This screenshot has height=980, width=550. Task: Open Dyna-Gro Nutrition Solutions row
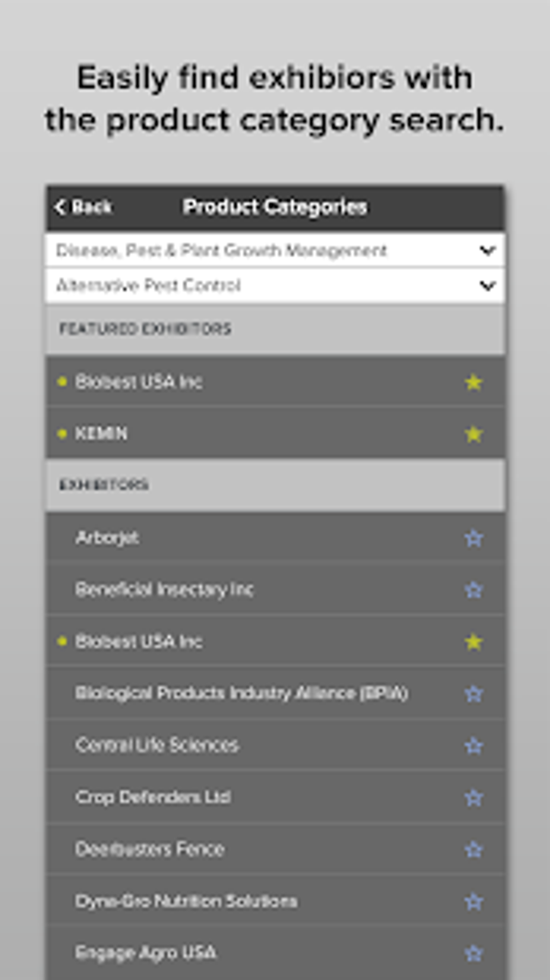tap(186, 901)
